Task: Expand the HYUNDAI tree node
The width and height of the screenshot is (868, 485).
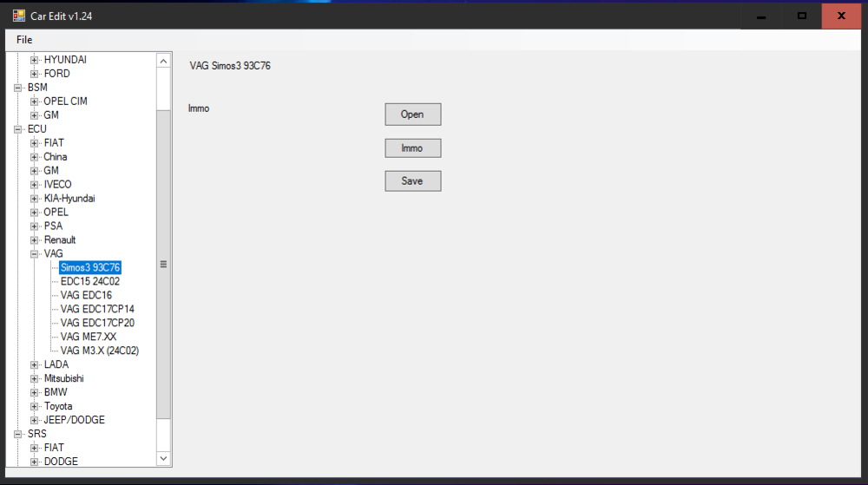Action: [35, 60]
